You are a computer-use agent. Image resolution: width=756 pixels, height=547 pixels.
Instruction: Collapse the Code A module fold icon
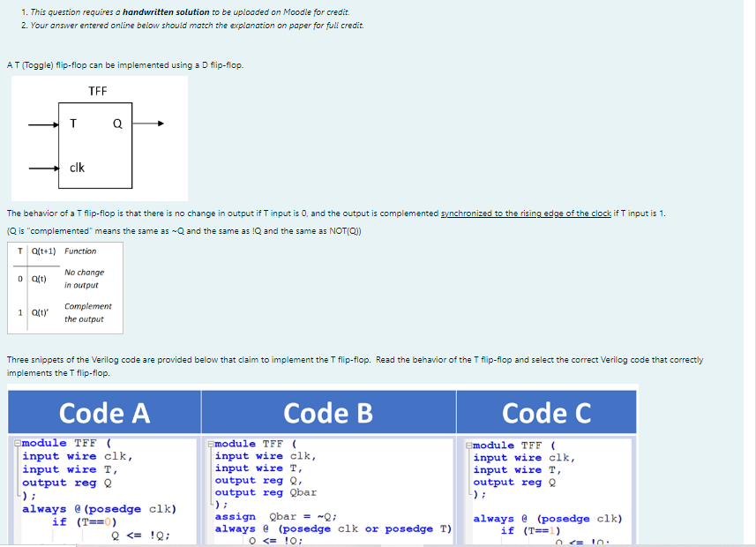click(18, 443)
